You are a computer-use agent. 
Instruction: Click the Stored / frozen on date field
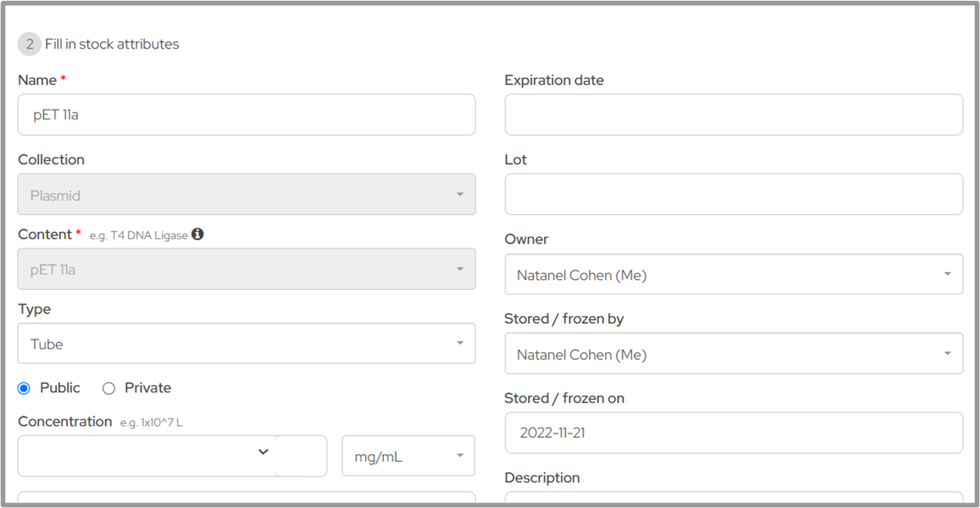point(733,432)
